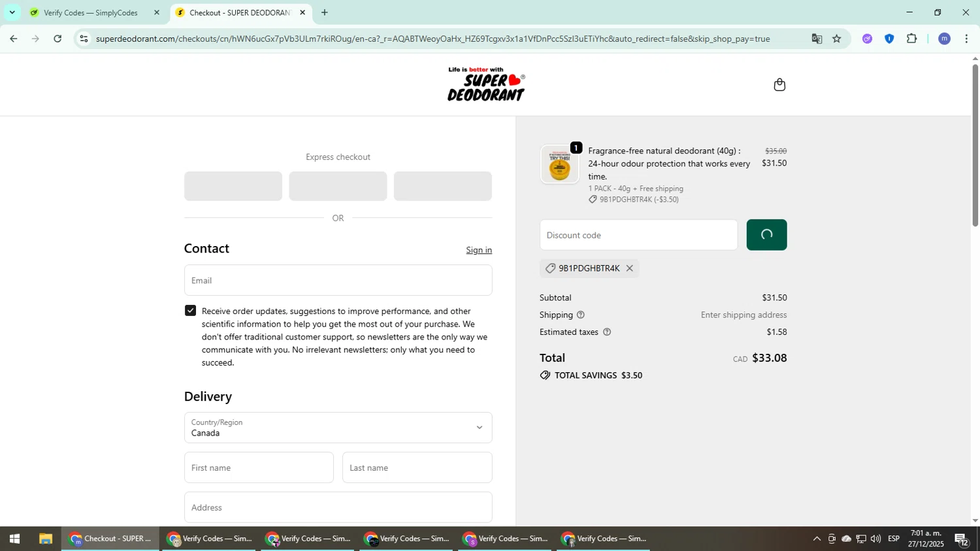This screenshot has height=551, width=980.
Task: Click the third express checkout button
Action: pos(442,186)
